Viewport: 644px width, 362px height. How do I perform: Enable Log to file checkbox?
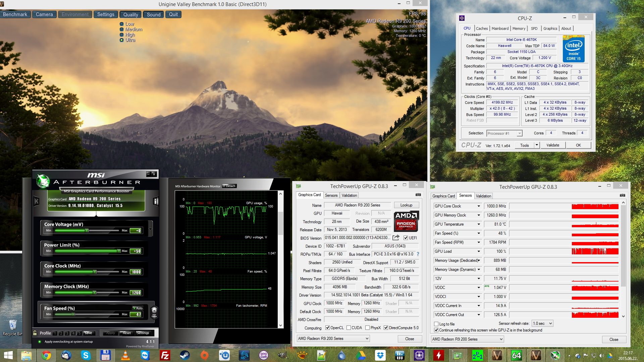[x=436, y=324]
